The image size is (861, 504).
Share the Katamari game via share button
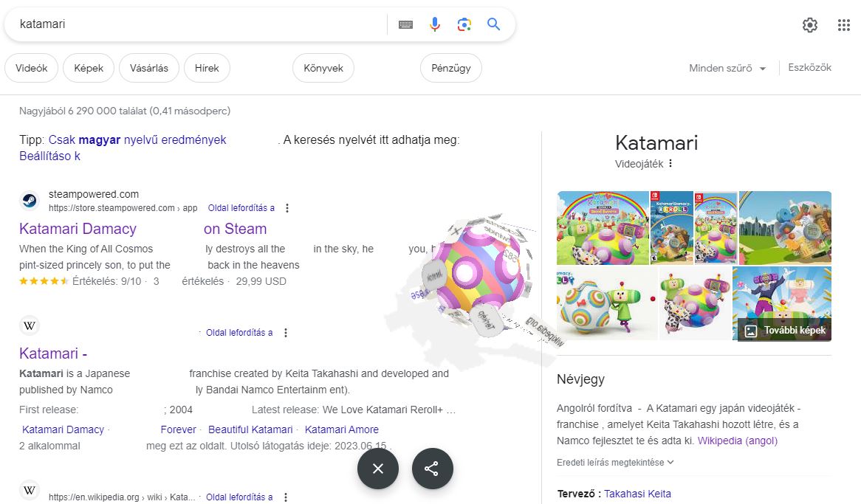pyautogui.click(x=432, y=469)
